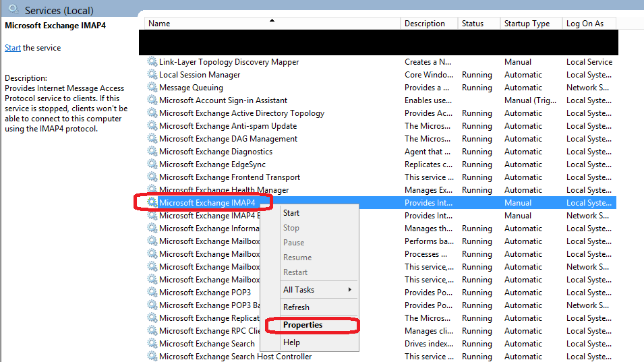Click the Creates a N... description cell
This screenshot has width=644, height=362.
(428, 61)
